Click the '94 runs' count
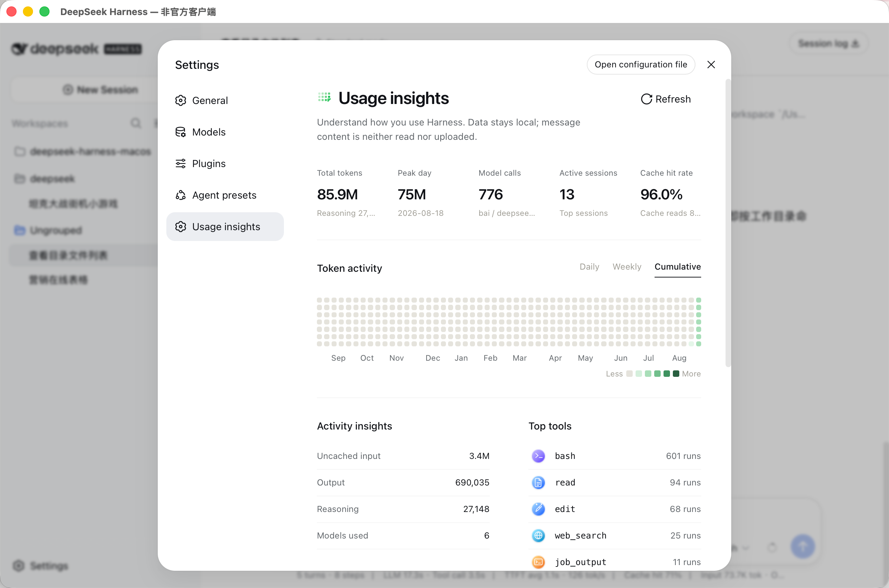 click(685, 483)
